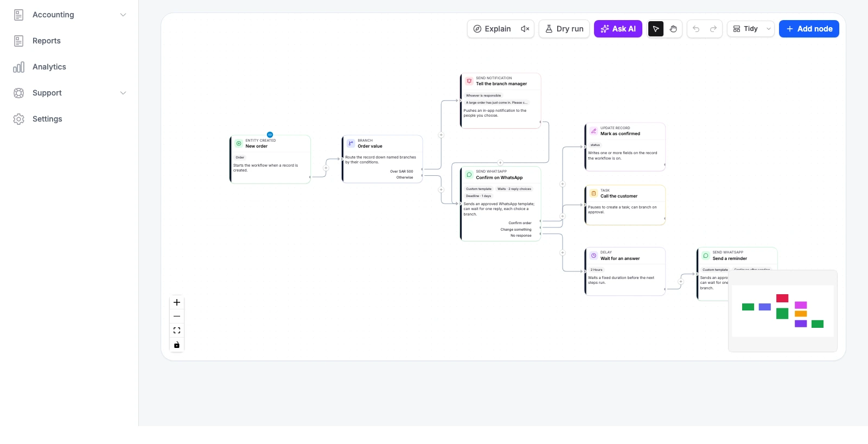Viewport: 868px width, 444px height.
Task: Click the undo arrow
Action: pyautogui.click(x=696, y=29)
